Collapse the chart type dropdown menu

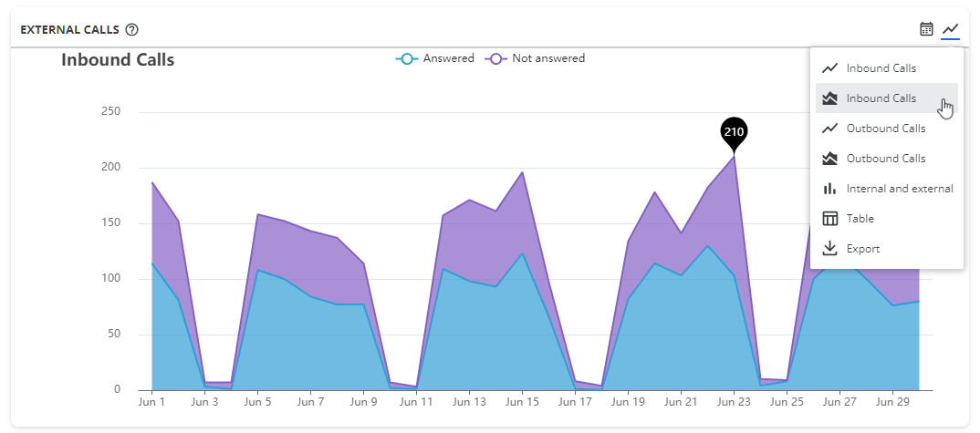(951, 29)
